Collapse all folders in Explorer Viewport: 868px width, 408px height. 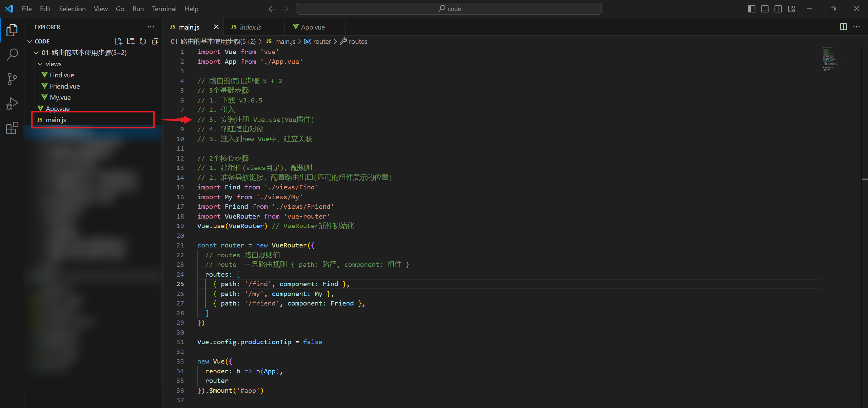(155, 41)
